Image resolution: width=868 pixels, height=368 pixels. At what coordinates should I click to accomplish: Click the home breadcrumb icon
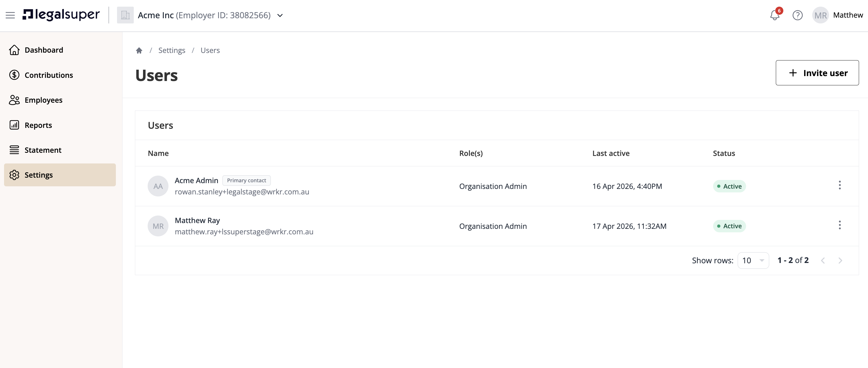(139, 50)
